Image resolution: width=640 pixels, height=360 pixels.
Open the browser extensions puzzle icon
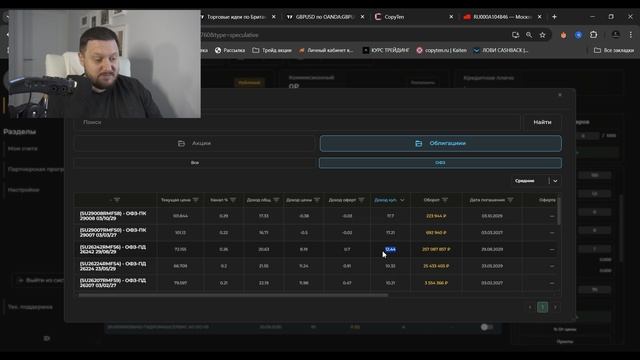pos(593,35)
